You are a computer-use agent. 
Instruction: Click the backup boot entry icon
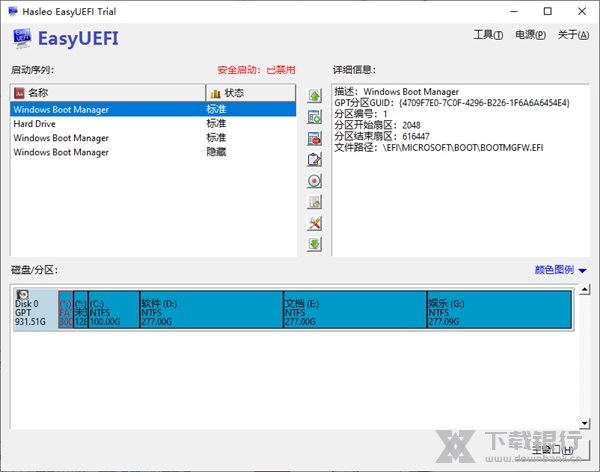point(314,202)
